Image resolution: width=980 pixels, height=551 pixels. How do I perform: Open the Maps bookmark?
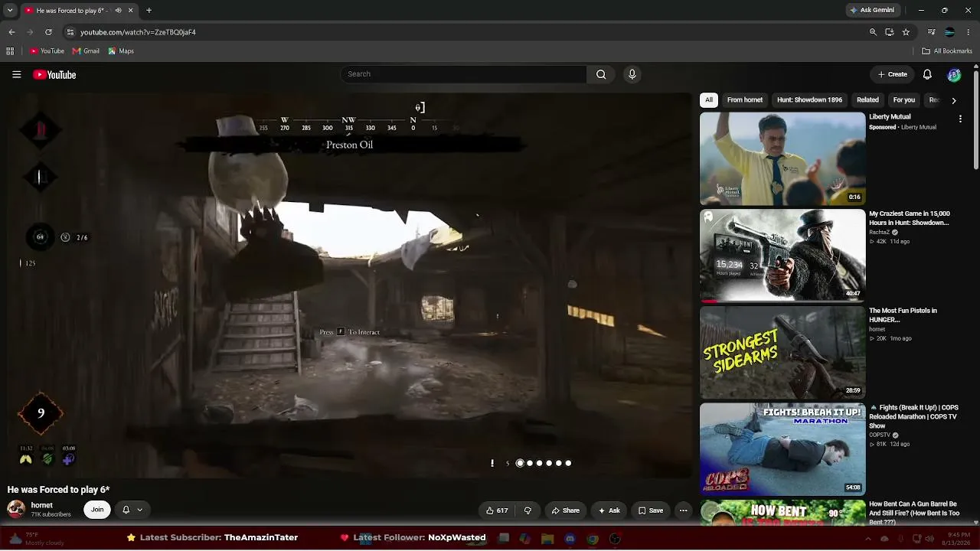(121, 51)
